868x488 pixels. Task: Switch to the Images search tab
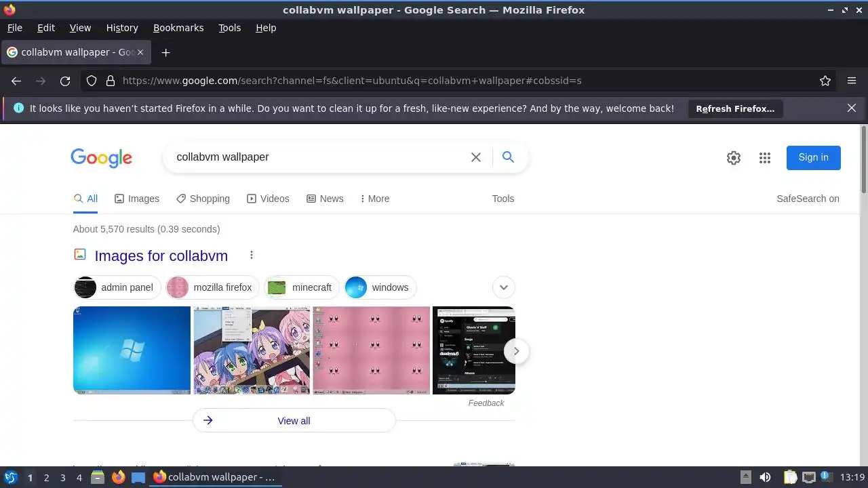pyautogui.click(x=137, y=199)
